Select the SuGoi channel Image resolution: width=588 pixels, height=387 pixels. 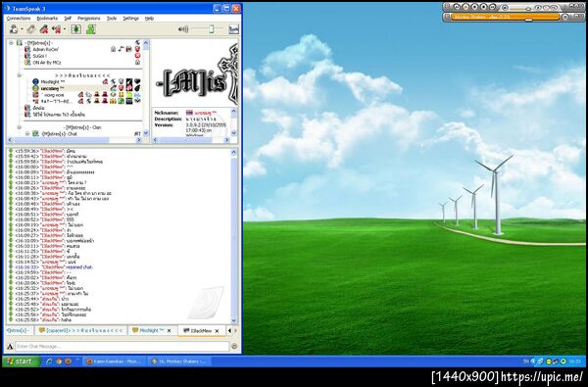(40, 56)
